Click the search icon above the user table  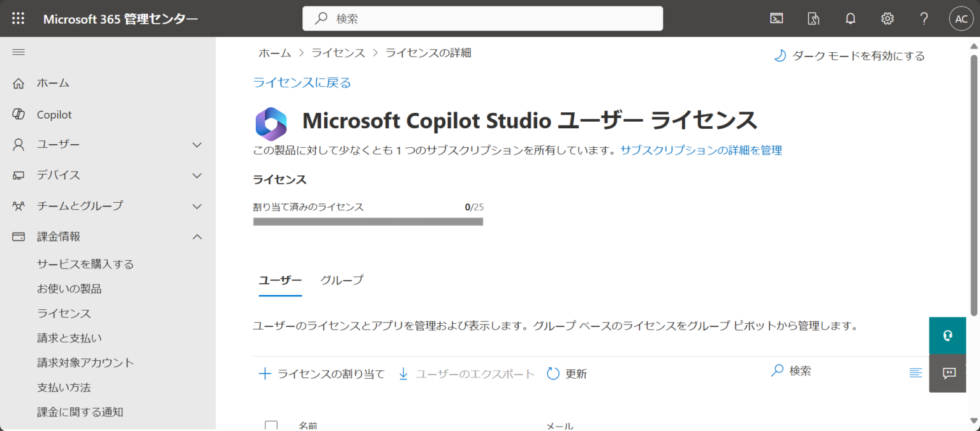pyautogui.click(x=777, y=370)
